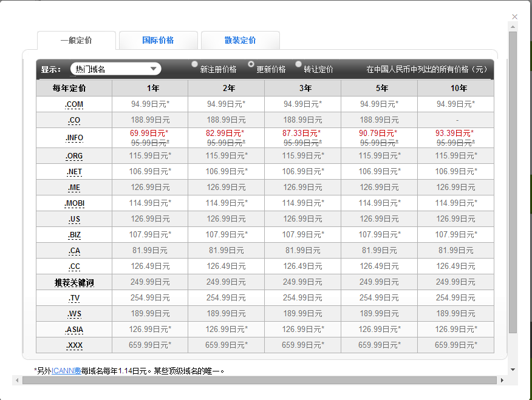Click the horizontal scrollbar left arrow
The height and width of the screenshot is (400, 532).
(x=17, y=381)
